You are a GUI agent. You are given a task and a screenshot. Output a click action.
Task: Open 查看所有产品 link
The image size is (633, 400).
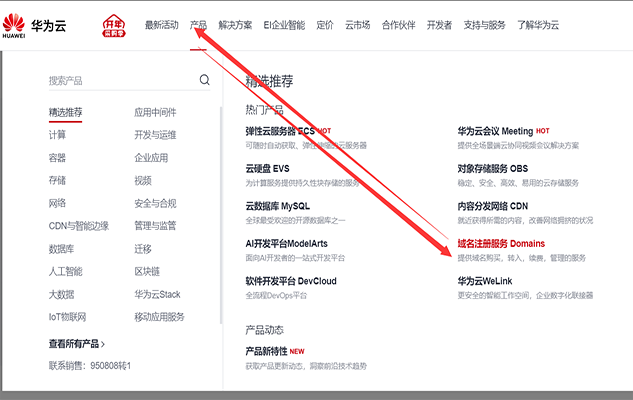(x=76, y=344)
